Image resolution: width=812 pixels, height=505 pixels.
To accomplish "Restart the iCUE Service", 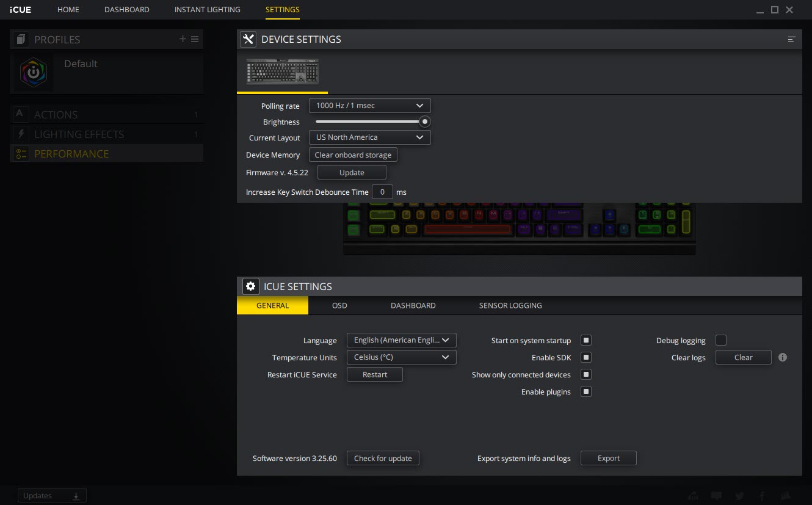I will tap(375, 374).
